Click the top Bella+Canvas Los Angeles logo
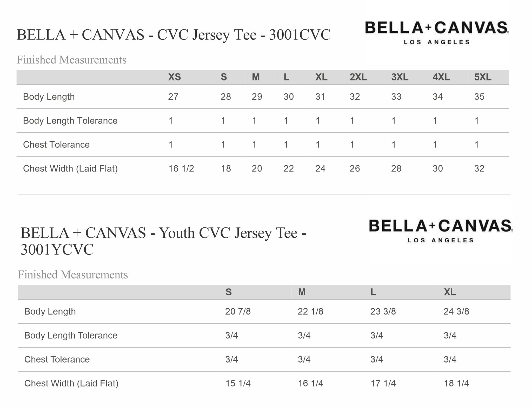 (437, 33)
